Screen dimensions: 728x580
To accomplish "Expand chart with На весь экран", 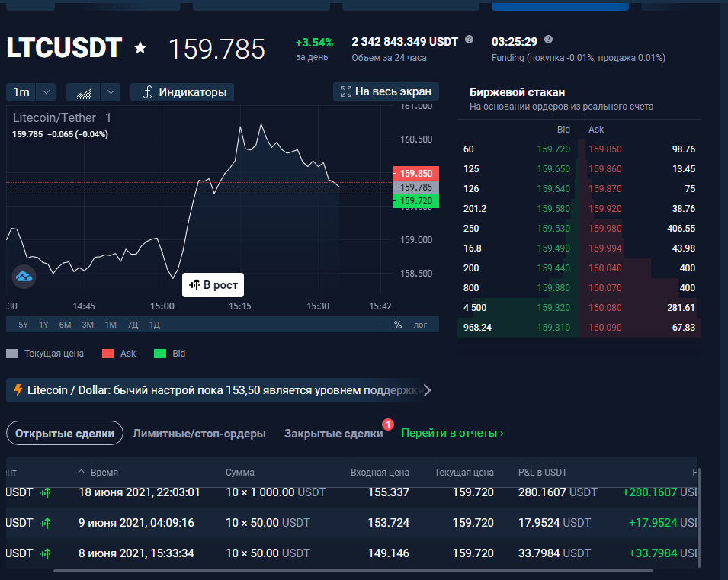I will (386, 91).
